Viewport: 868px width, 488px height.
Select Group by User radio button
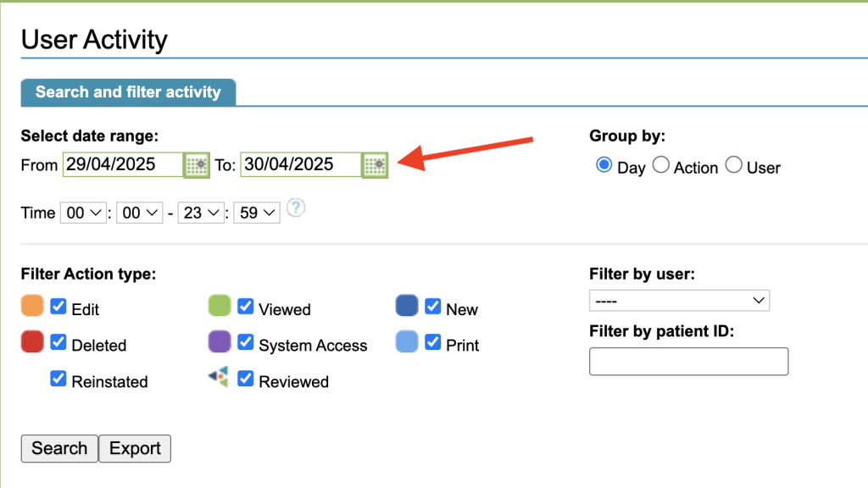(734, 165)
